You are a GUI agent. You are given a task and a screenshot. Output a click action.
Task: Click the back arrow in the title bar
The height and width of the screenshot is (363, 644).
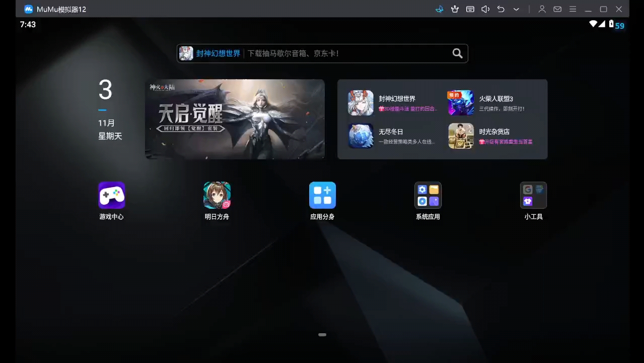pos(500,9)
